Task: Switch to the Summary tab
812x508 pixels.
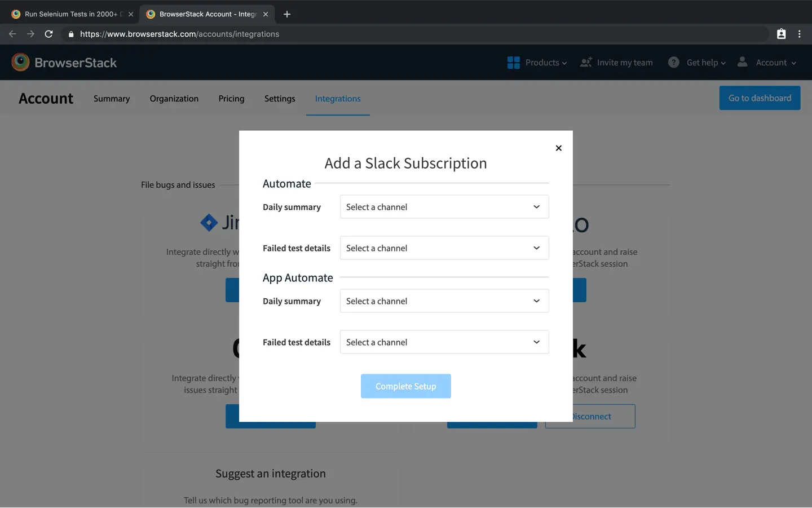Action: [x=112, y=99]
